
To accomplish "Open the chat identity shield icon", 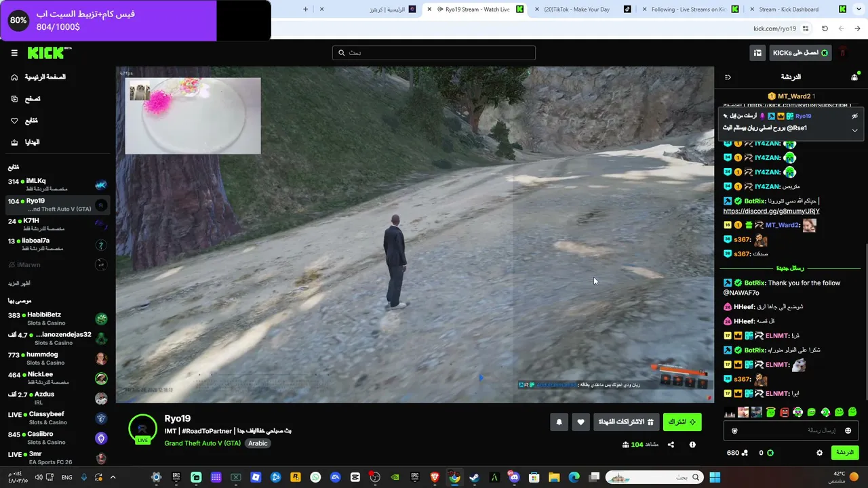I will tap(734, 430).
